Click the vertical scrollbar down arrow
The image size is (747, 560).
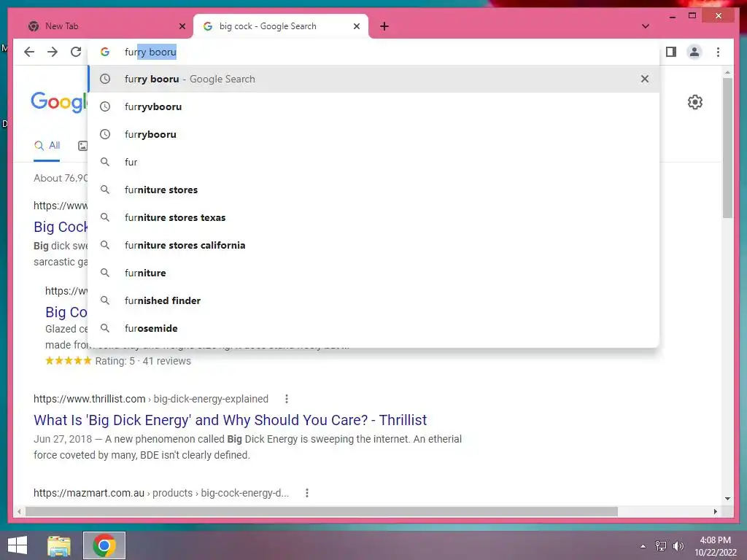(x=727, y=499)
